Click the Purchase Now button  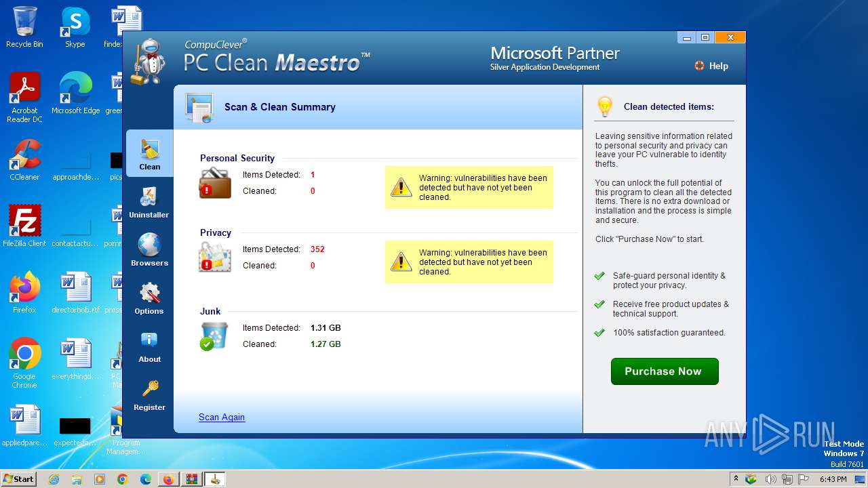(x=665, y=371)
